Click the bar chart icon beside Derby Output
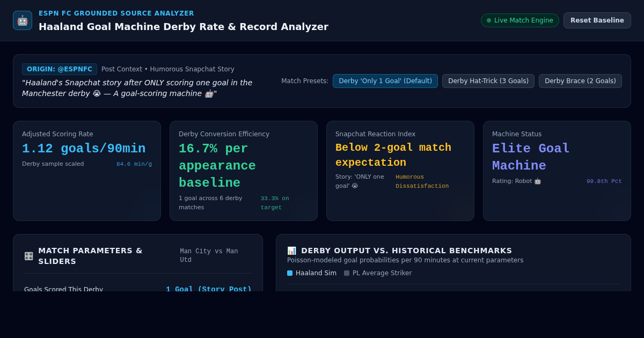 point(292,251)
